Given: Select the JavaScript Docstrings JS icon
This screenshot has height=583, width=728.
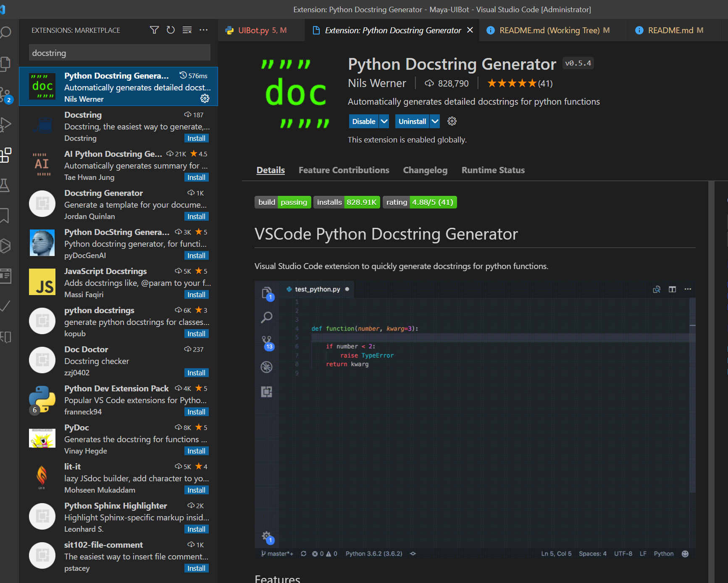Looking at the screenshot, I should coord(42,282).
